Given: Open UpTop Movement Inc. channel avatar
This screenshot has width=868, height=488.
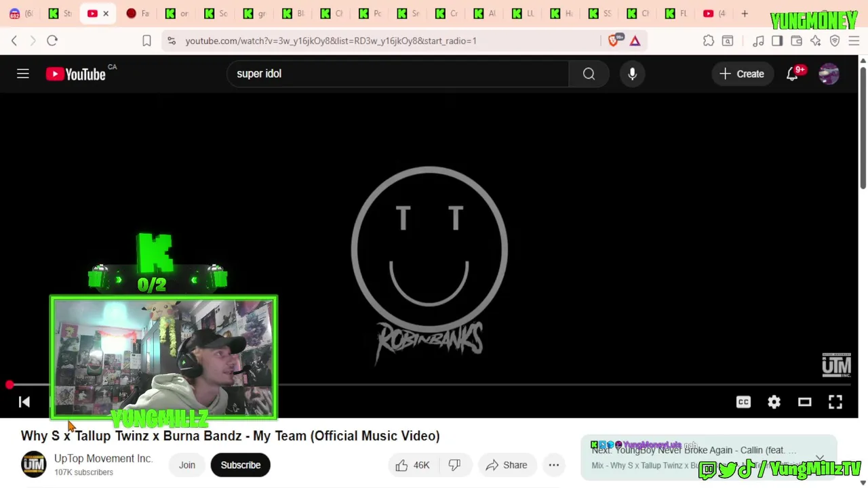Looking at the screenshot, I should tap(33, 464).
